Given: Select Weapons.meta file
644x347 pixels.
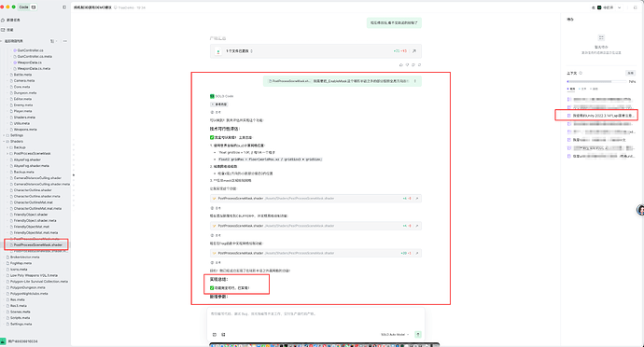Looking at the screenshot, I should (x=24, y=130).
